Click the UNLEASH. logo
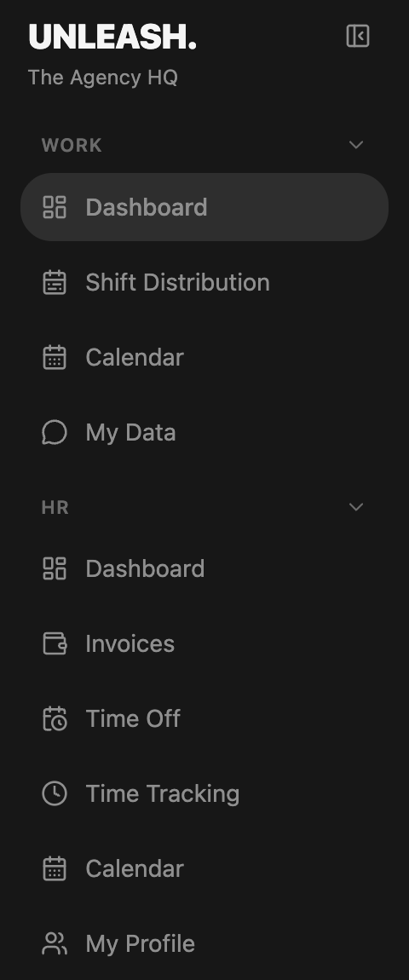Screen dimensions: 409x980 (x=112, y=37)
